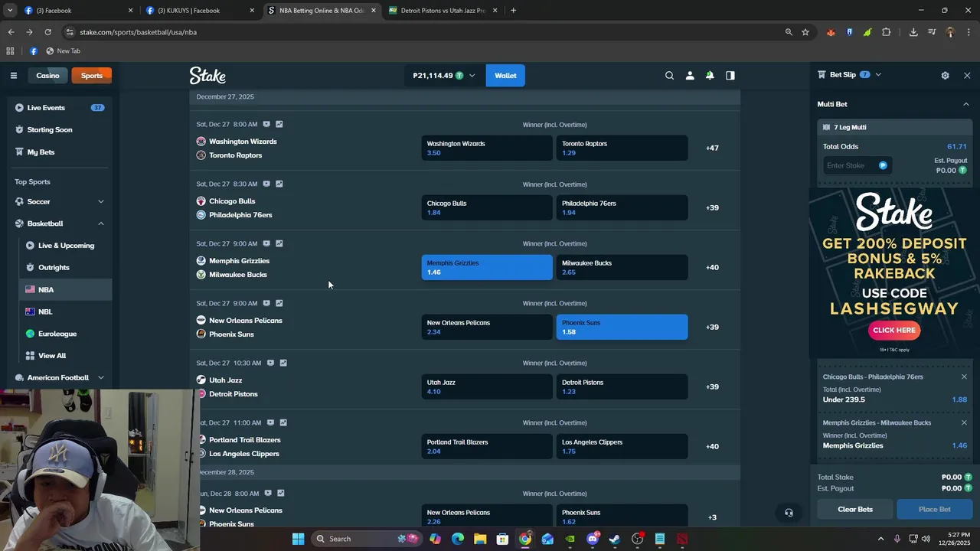Collapse the Multi Bet section

click(x=965, y=104)
